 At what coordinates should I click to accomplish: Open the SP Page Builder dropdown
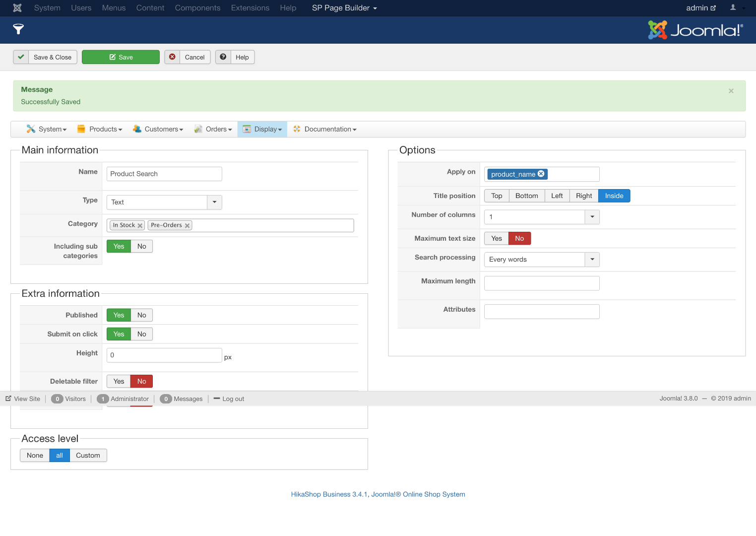344,8
